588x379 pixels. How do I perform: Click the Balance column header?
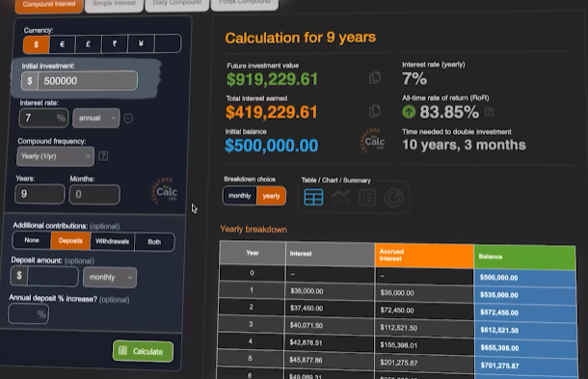coord(524,257)
